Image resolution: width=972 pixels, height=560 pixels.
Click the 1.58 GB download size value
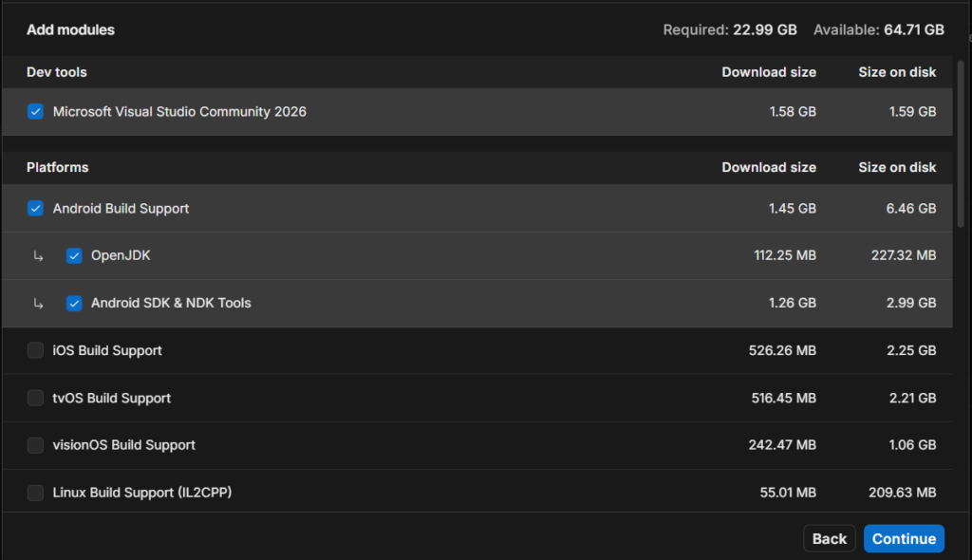793,112
